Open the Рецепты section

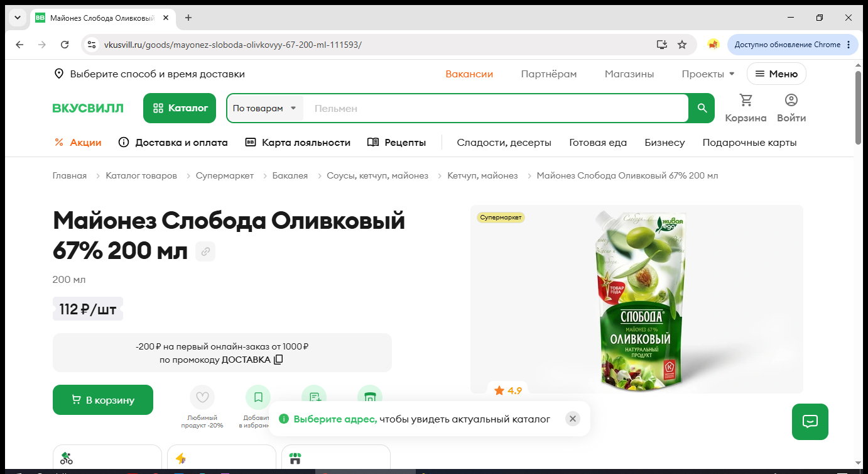pos(396,143)
